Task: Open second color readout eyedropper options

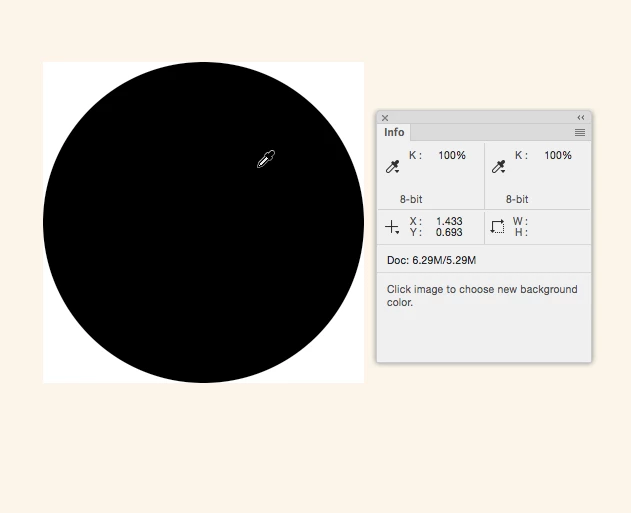Action: point(499,167)
